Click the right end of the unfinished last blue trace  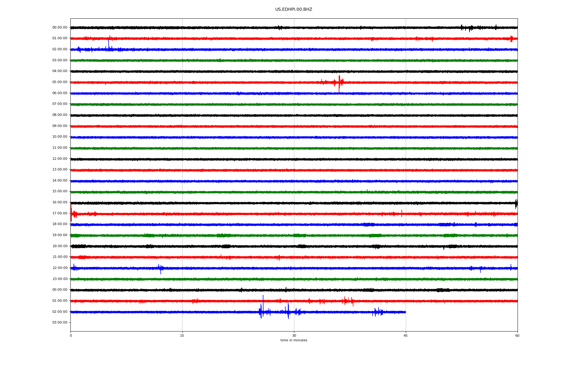tap(405, 312)
